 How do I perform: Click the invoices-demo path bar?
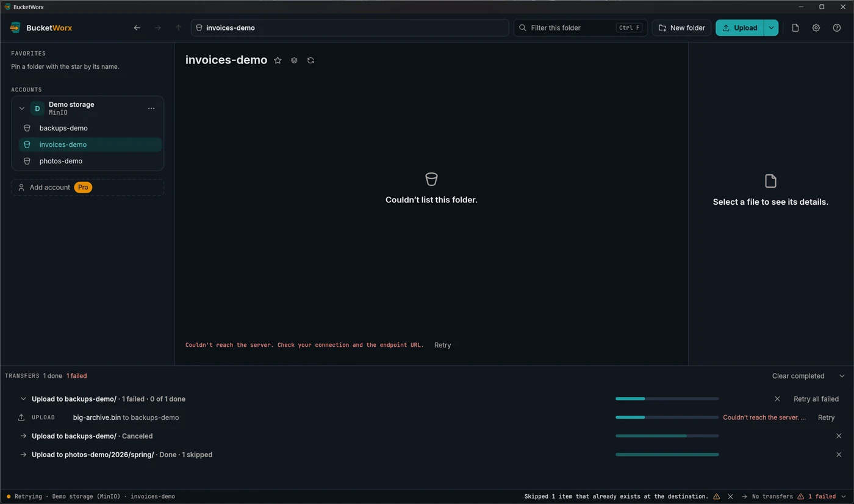[350, 28]
